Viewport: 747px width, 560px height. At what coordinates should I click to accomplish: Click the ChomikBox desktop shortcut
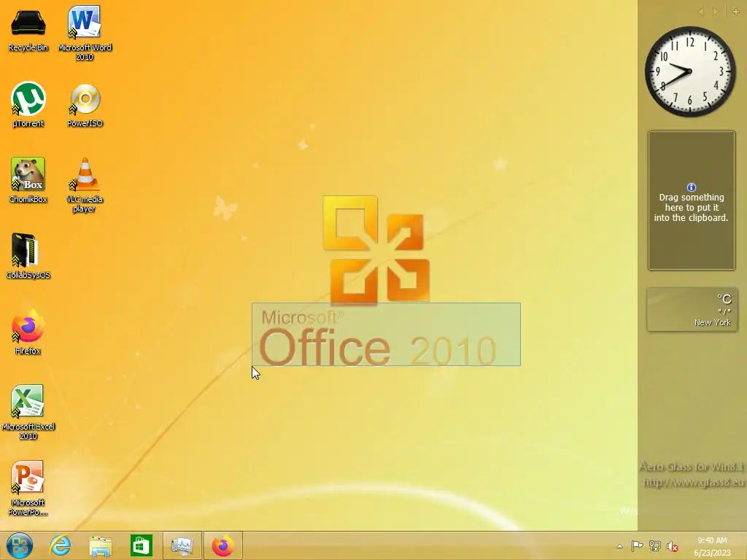point(28,180)
